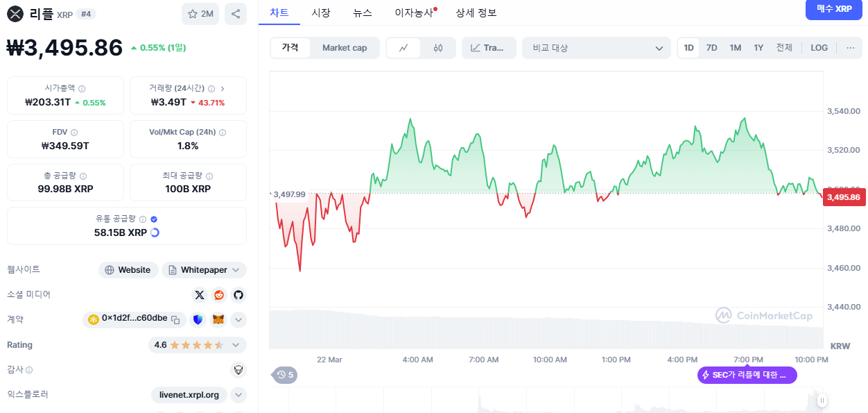This screenshot has width=868, height=413.
Task: Open the Website link
Action: tap(128, 270)
